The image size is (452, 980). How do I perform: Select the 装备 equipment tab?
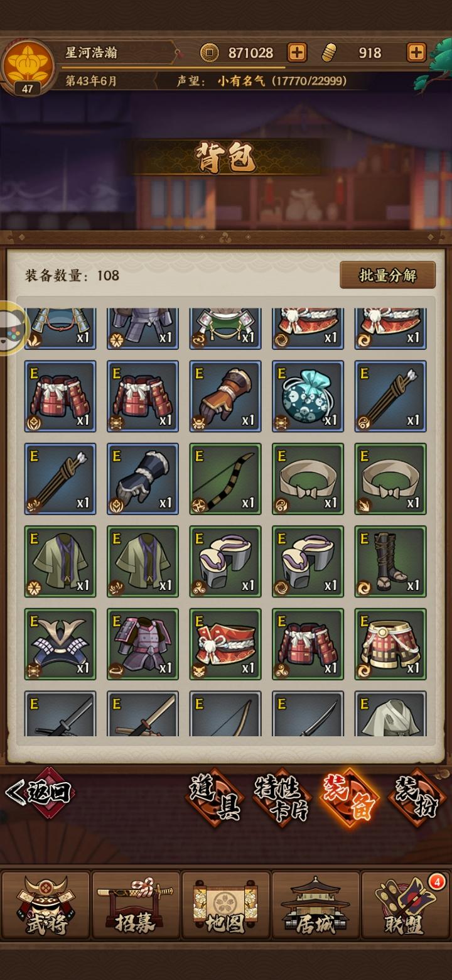(350, 797)
